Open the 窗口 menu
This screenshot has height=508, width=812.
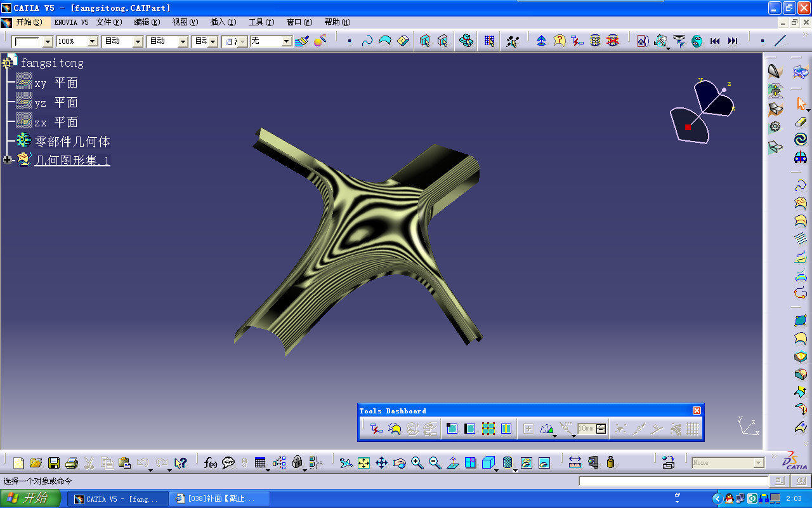(299, 22)
